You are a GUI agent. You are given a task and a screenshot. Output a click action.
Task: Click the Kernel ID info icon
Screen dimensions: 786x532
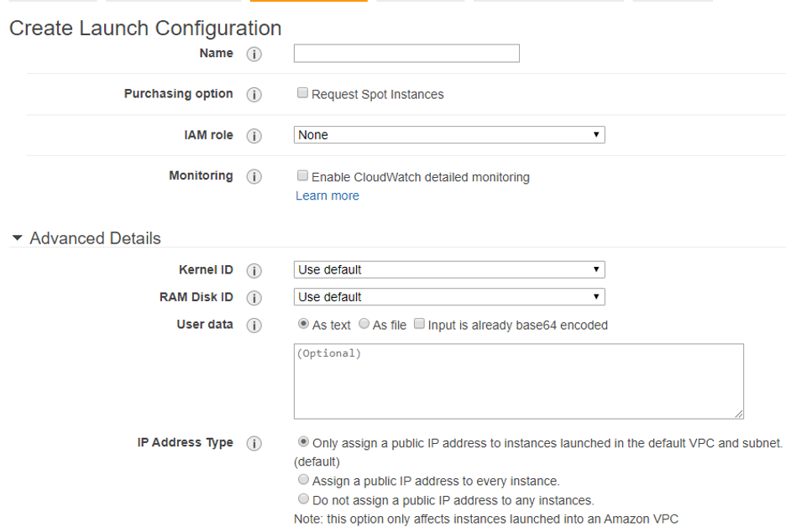click(x=254, y=270)
